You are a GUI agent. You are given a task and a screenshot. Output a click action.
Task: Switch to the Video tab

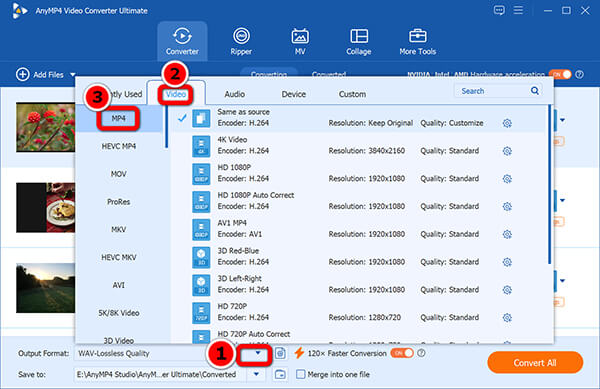coord(176,94)
